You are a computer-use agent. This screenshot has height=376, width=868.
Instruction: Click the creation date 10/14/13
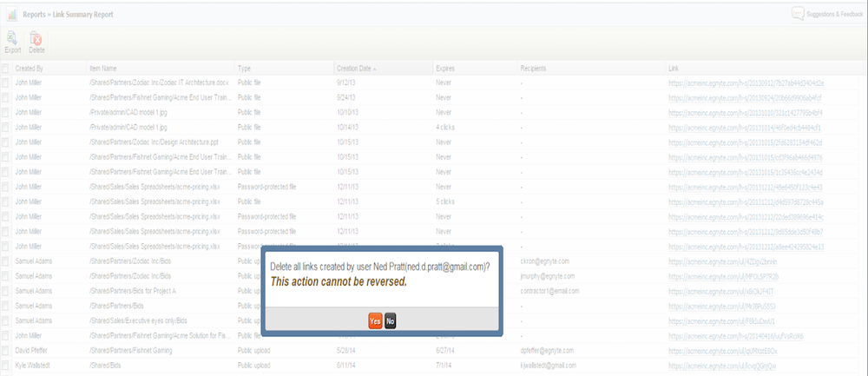pos(348,128)
